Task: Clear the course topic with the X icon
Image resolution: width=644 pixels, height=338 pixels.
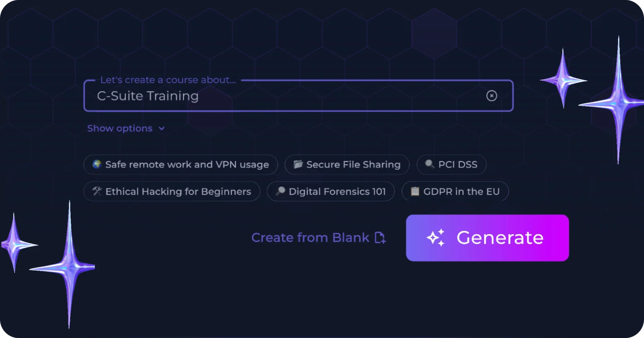Action: pos(491,96)
